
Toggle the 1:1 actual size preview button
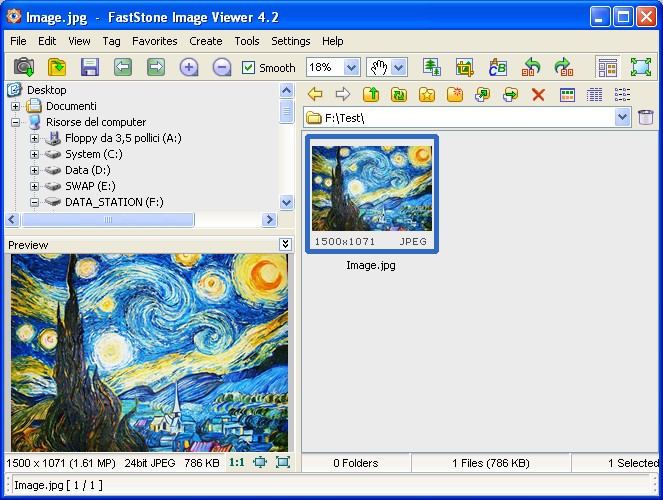(x=237, y=462)
